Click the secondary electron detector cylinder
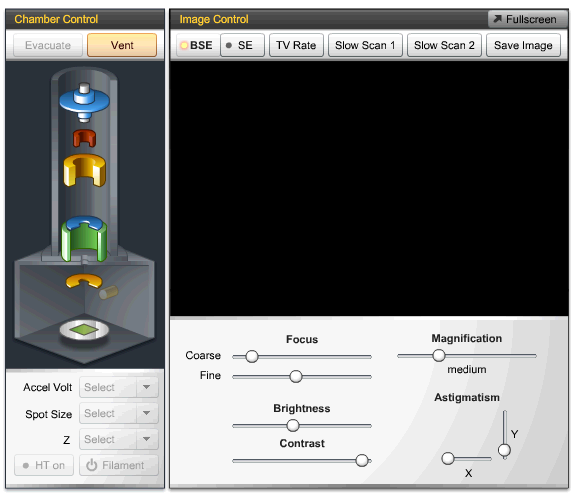 (x=109, y=292)
